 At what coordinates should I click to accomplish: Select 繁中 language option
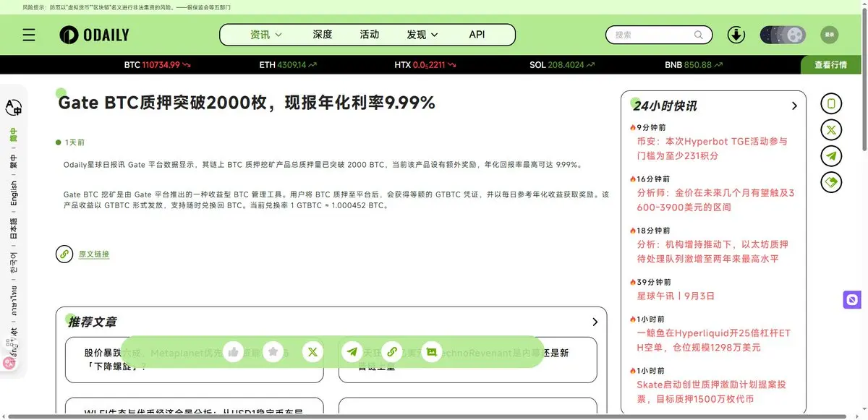pos(14,161)
